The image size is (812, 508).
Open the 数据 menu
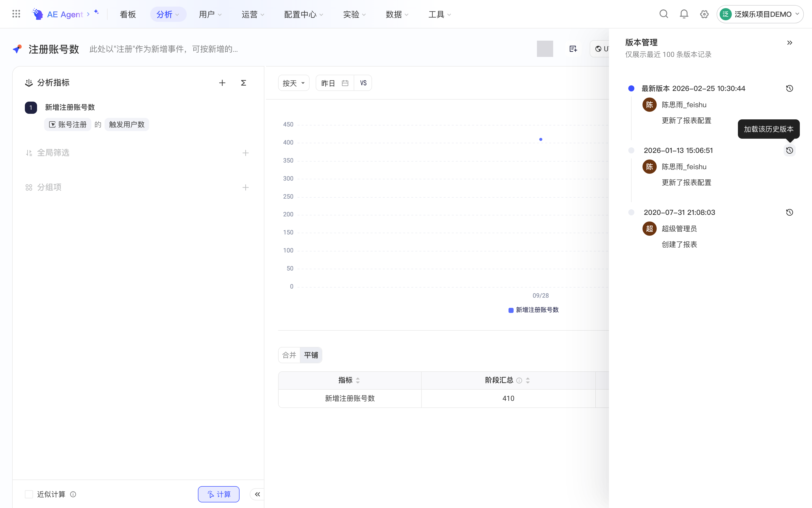pos(397,14)
